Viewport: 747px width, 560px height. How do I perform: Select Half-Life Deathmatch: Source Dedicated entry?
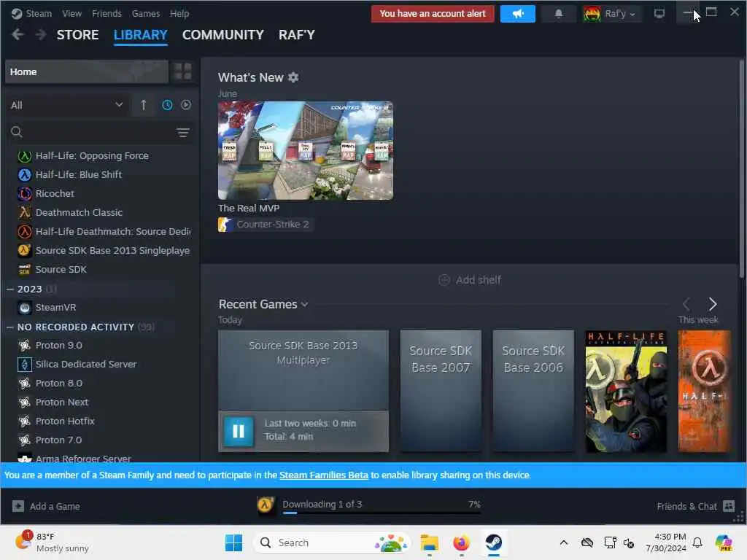pos(112,232)
